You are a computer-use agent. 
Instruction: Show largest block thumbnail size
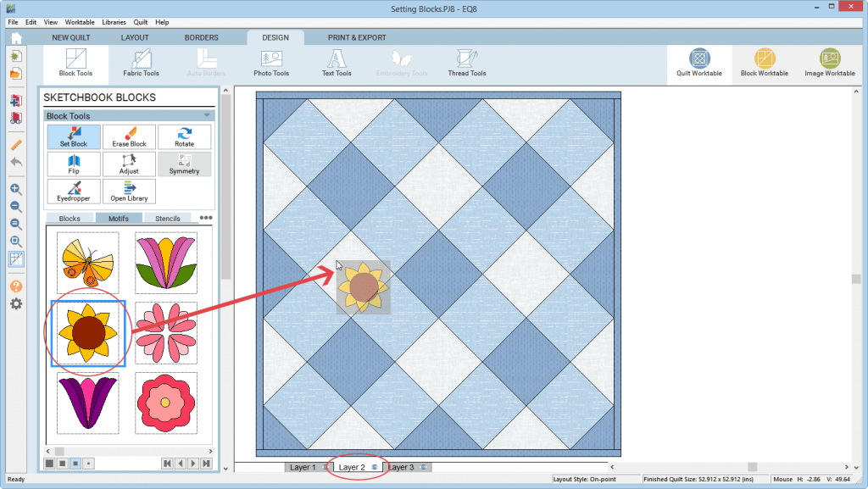point(49,464)
